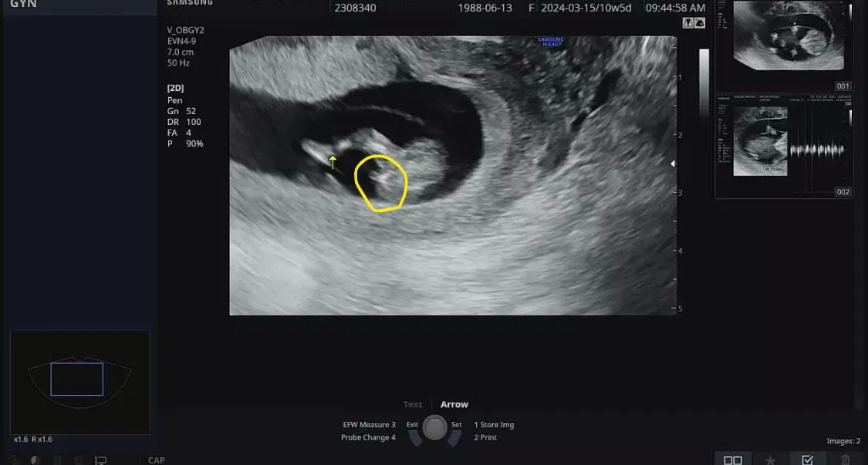The image size is (868, 465).
Task: Click the Pen frequency setting
Action: [x=174, y=100]
